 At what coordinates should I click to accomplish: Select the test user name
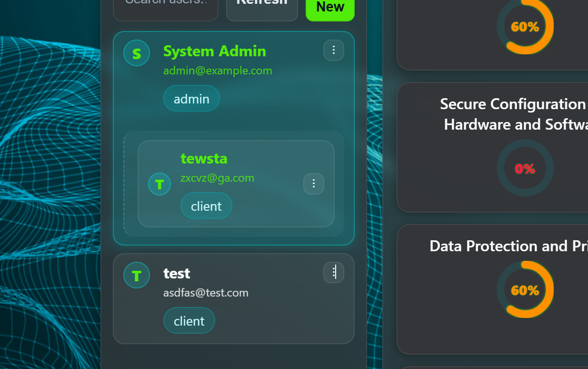coord(177,273)
